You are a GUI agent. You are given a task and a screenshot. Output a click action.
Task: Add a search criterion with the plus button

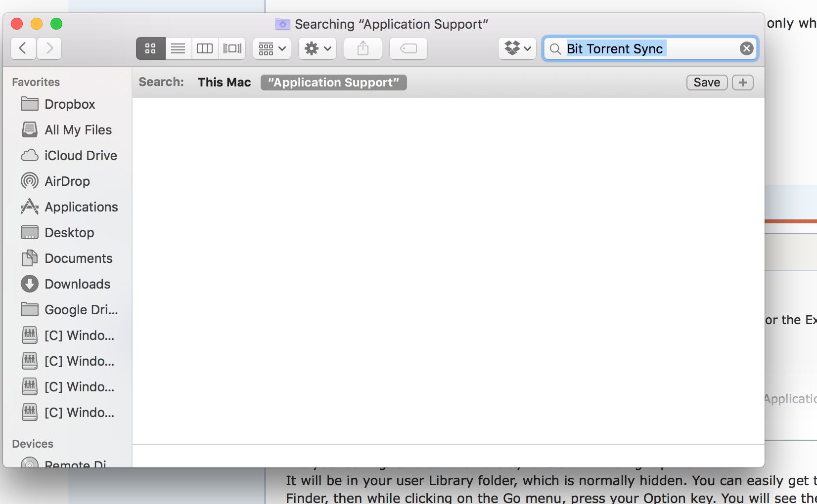[743, 83]
